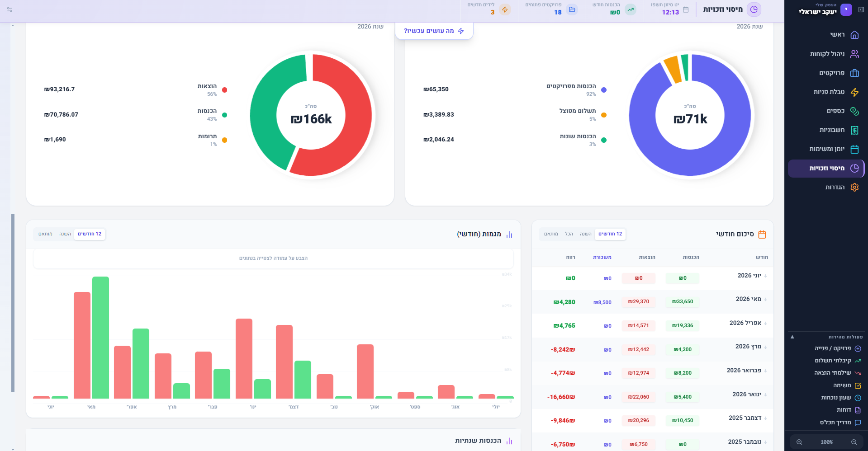The height and width of the screenshot is (451, 868).
Task: Open הגדרות gear icon
Action: 854,187
